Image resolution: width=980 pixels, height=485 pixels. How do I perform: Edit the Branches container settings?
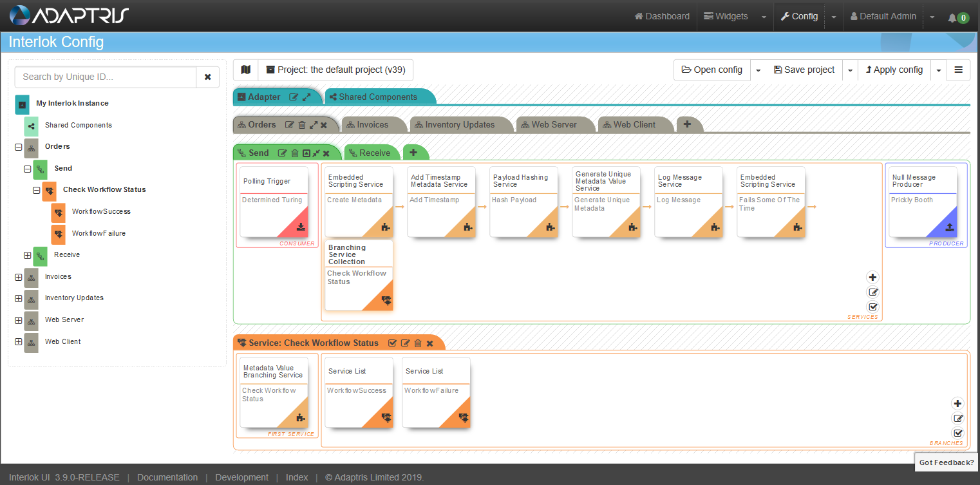(x=957, y=419)
